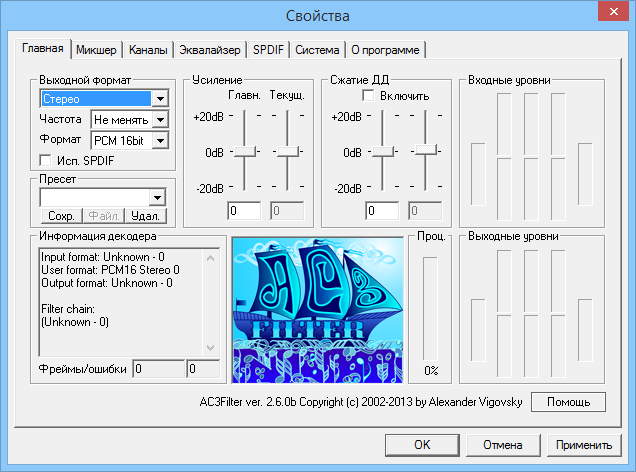Click the Главн. gain slider handle
The image size is (636, 472).
click(x=246, y=152)
